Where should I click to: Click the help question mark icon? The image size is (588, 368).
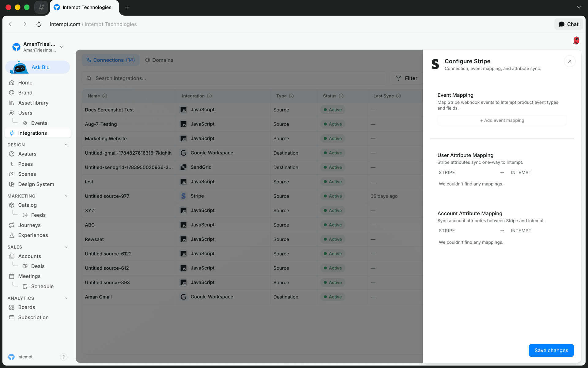(x=63, y=357)
